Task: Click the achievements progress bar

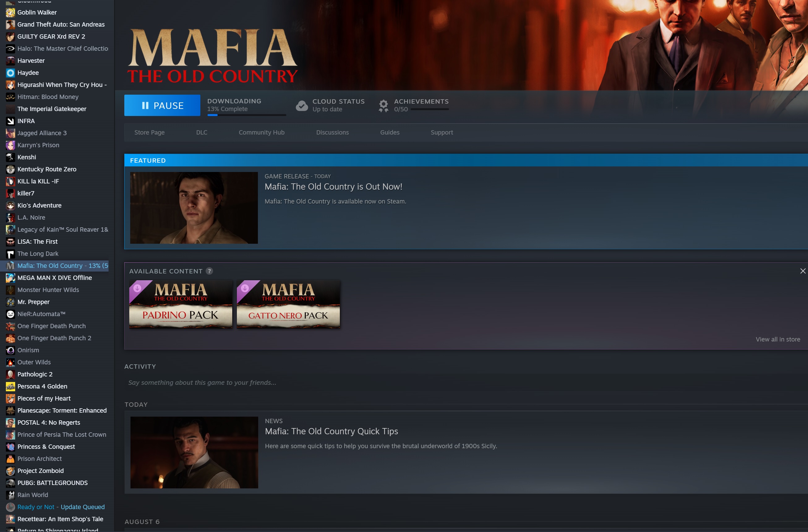Action: (430, 109)
